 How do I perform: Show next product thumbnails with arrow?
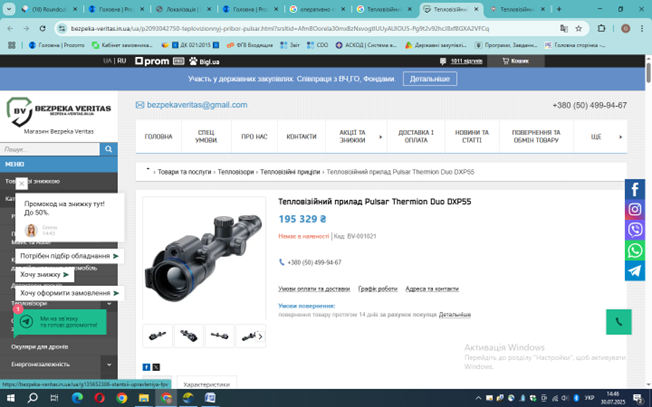[x=260, y=336]
